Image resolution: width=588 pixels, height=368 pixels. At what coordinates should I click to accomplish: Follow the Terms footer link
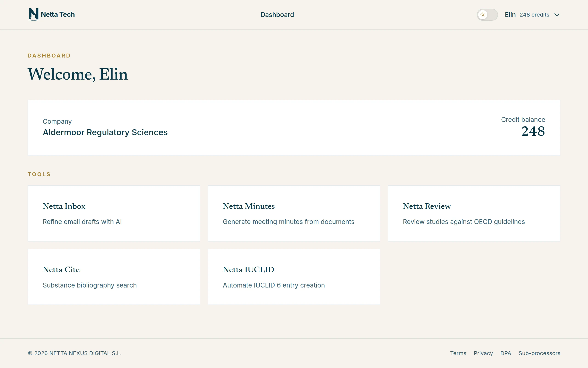(458, 353)
